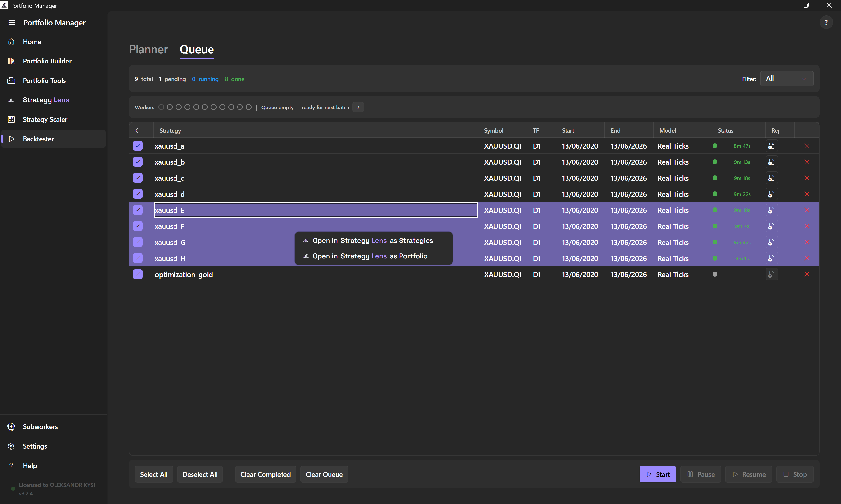Click Clear Queue button
Viewport: 841px width, 504px height.
[x=324, y=474]
